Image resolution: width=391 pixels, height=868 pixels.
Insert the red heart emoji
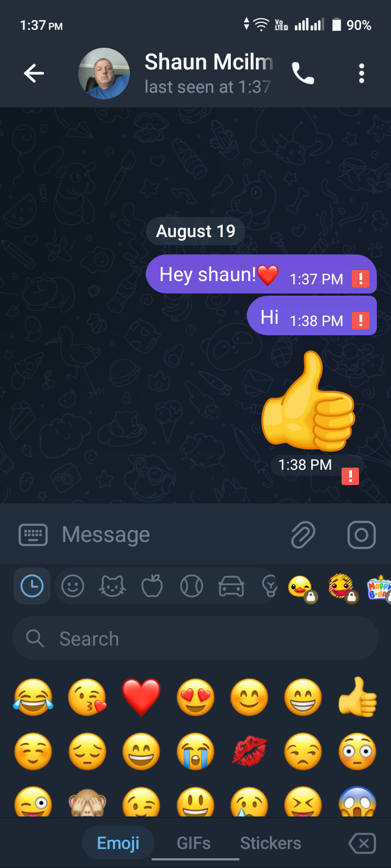point(141,697)
